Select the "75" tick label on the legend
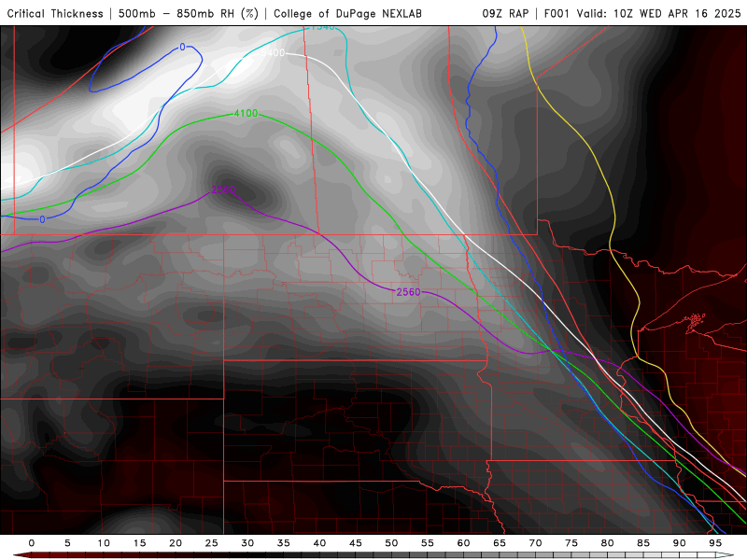Viewport: 747px width, 560px height. [x=571, y=543]
